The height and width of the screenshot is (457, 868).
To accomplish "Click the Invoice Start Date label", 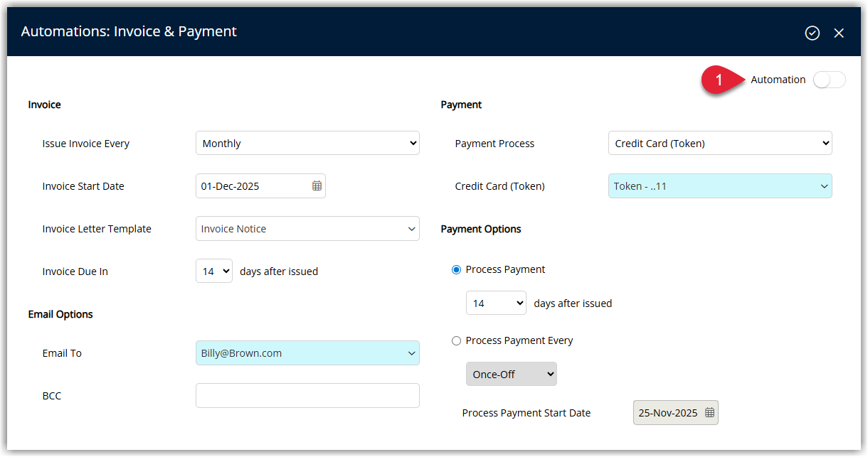I will pyautogui.click(x=83, y=186).
